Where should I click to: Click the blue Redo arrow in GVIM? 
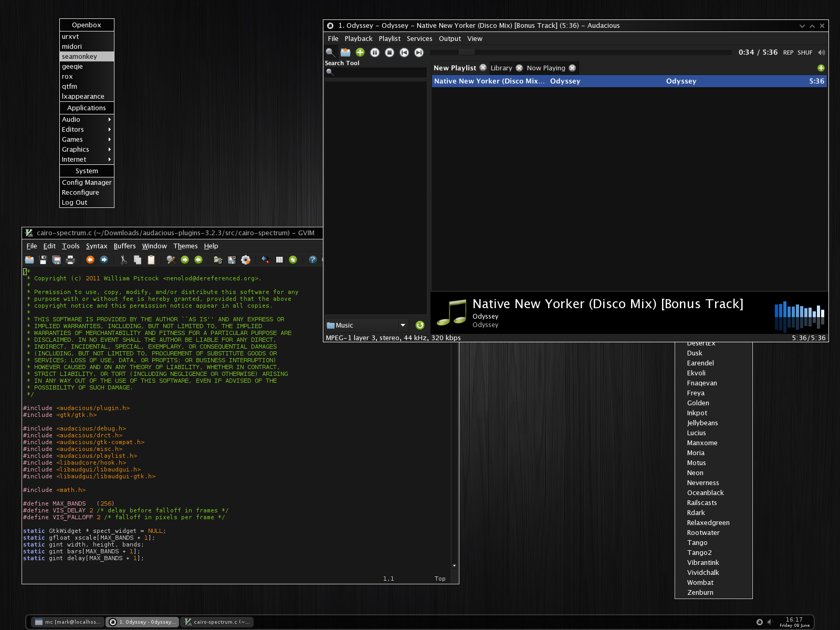(104, 259)
